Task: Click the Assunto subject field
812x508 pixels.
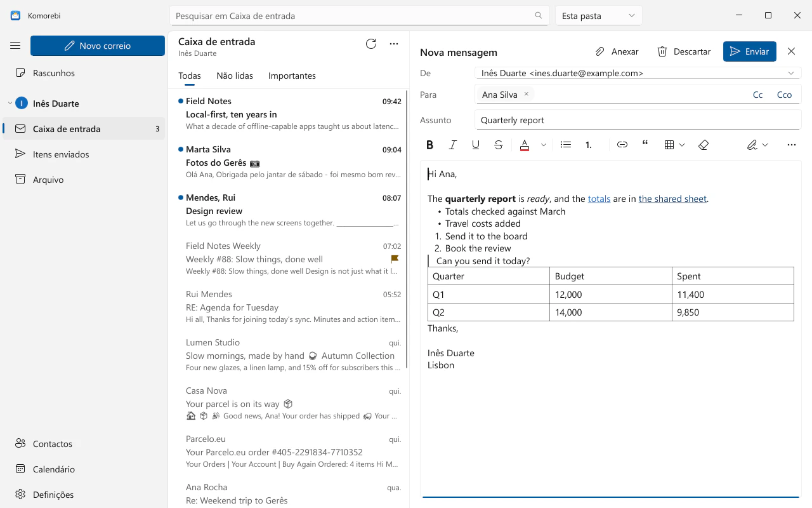Action: [x=638, y=120]
